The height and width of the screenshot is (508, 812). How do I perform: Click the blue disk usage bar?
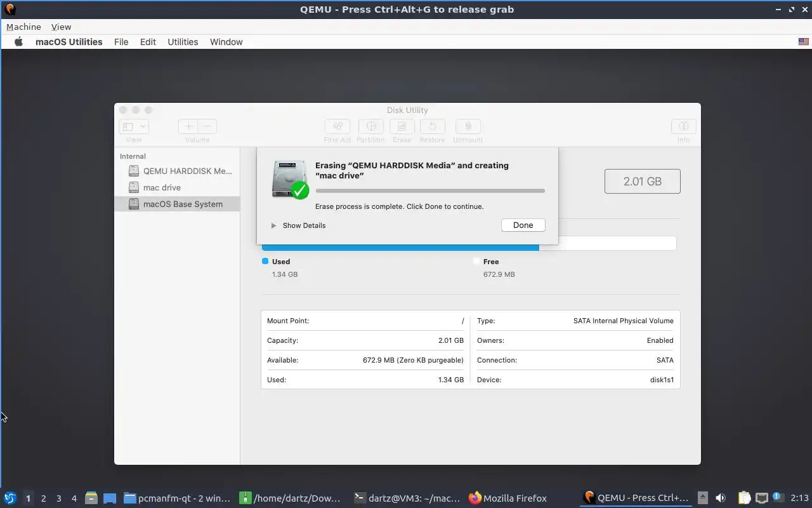[x=400, y=247]
